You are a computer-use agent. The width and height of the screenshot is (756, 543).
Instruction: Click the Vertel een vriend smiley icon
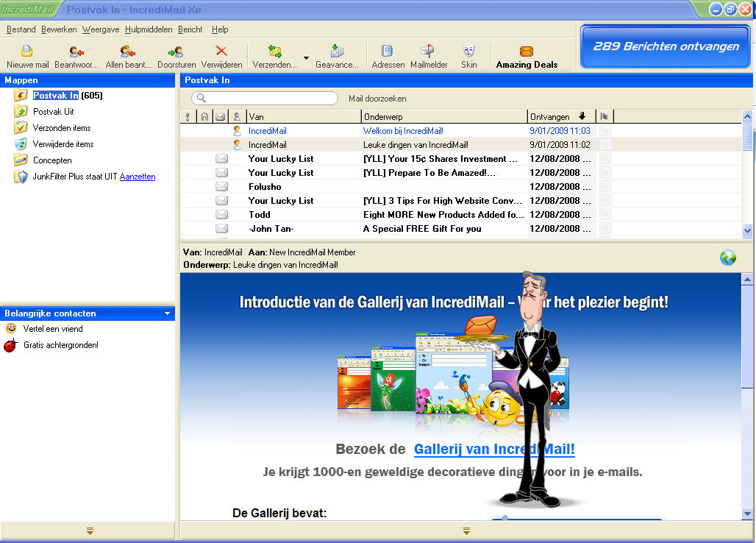(10, 328)
